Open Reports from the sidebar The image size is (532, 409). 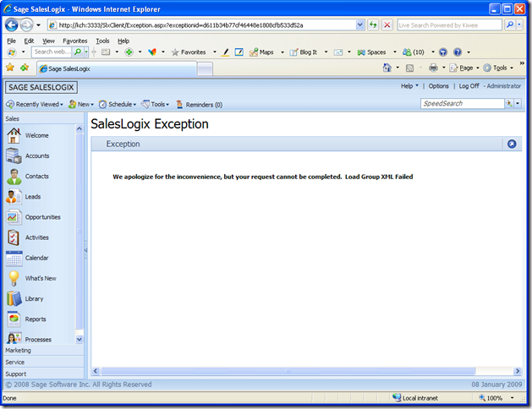point(26,319)
